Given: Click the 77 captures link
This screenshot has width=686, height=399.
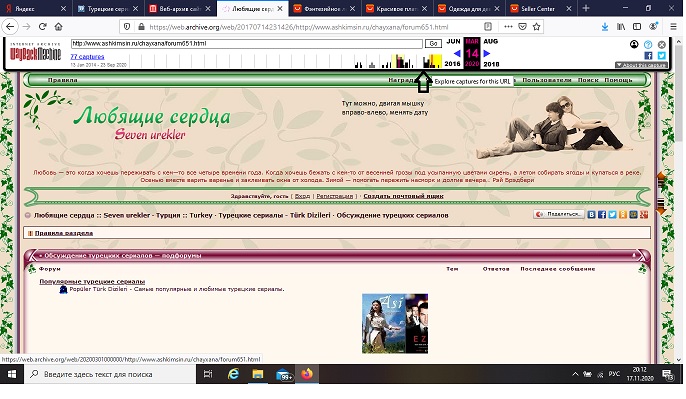Looking at the screenshot, I should (x=87, y=56).
